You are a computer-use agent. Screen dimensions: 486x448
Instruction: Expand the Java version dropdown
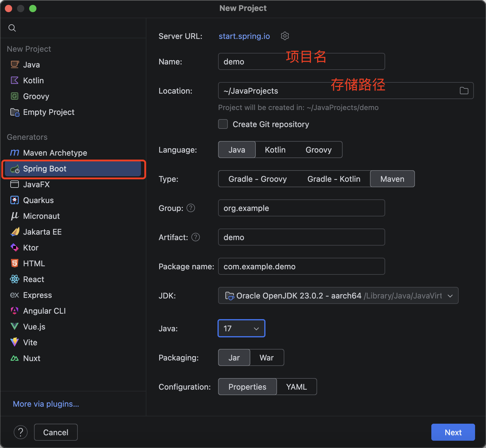241,329
